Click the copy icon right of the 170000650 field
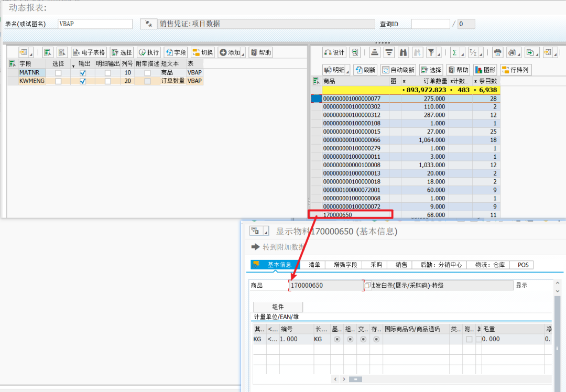This screenshot has height=392, width=566. (x=367, y=285)
